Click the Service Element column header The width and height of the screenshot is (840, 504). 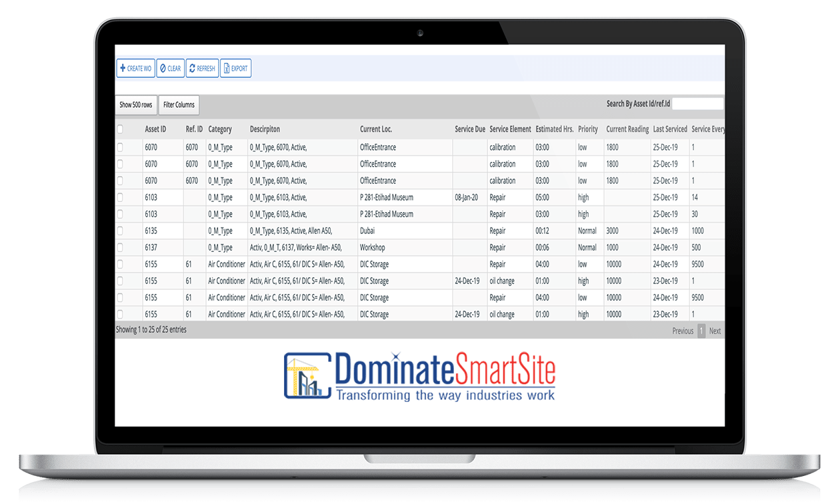click(511, 129)
